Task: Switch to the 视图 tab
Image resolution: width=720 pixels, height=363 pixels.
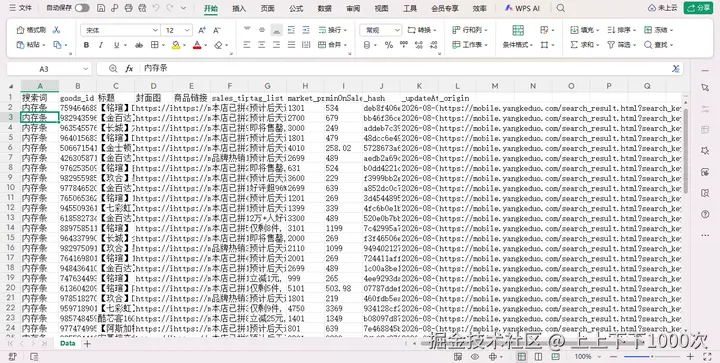Action: click(381, 8)
